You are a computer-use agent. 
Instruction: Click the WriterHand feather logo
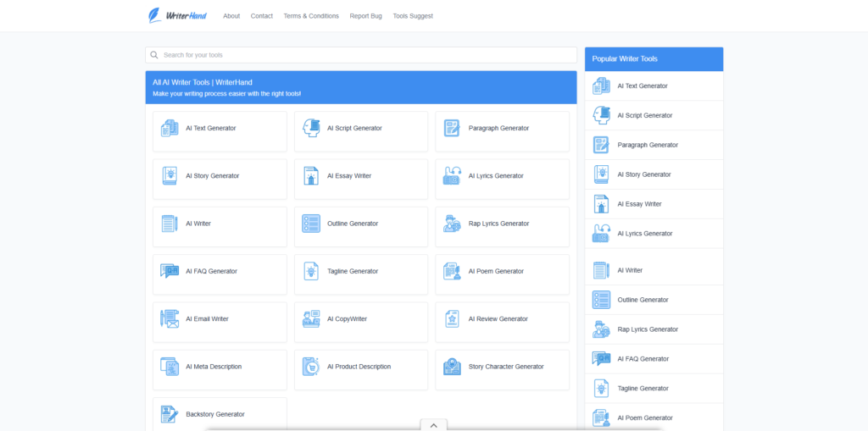[x=155, y=15]
